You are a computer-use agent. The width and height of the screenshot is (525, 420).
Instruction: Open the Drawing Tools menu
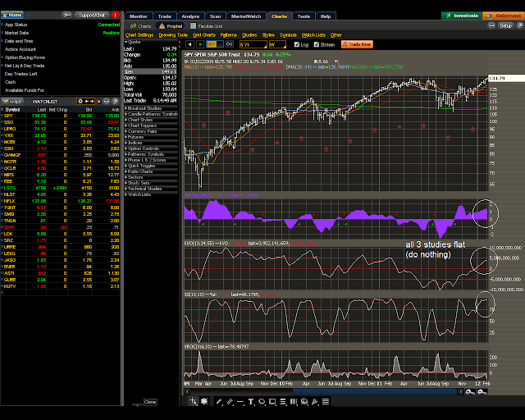tap(173, 34)
